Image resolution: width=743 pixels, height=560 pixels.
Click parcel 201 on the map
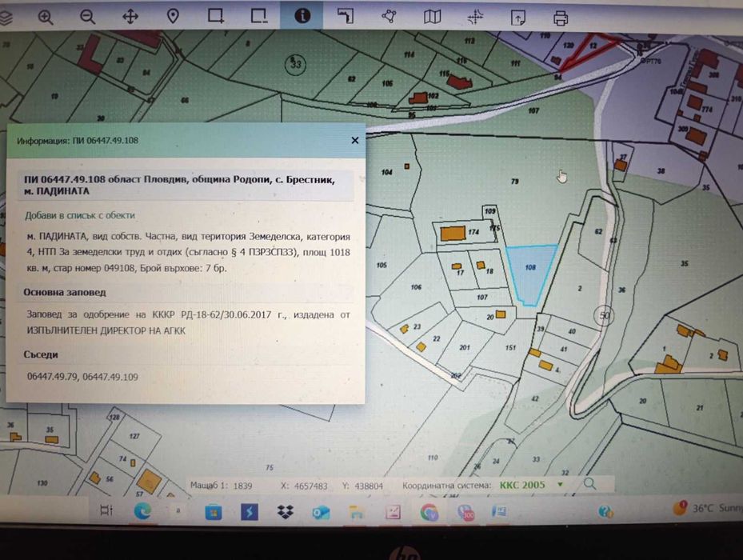point(465,347)
